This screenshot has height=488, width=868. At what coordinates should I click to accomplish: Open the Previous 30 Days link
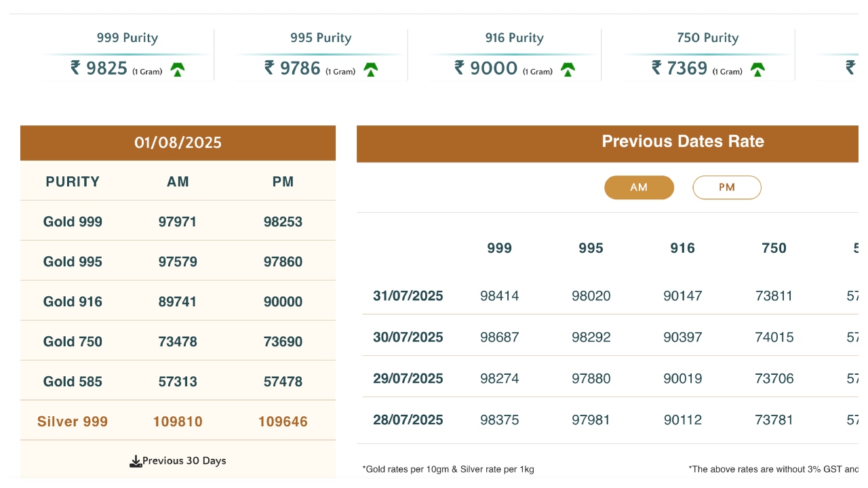(x=184, y=461)
